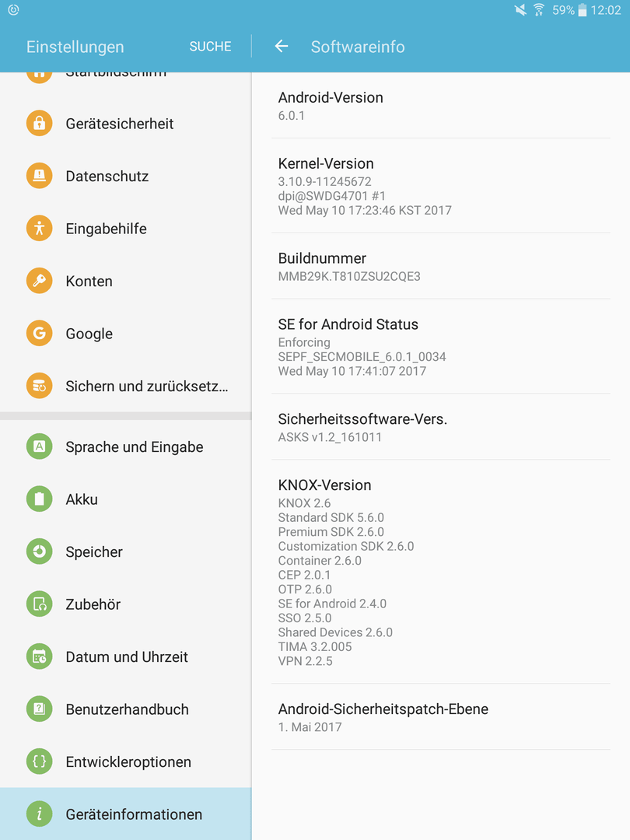The height and width of the screenshot is (840, 630).
Task: Open Sichern und zurücksetzen settings
Action: (x=125, y=386)
